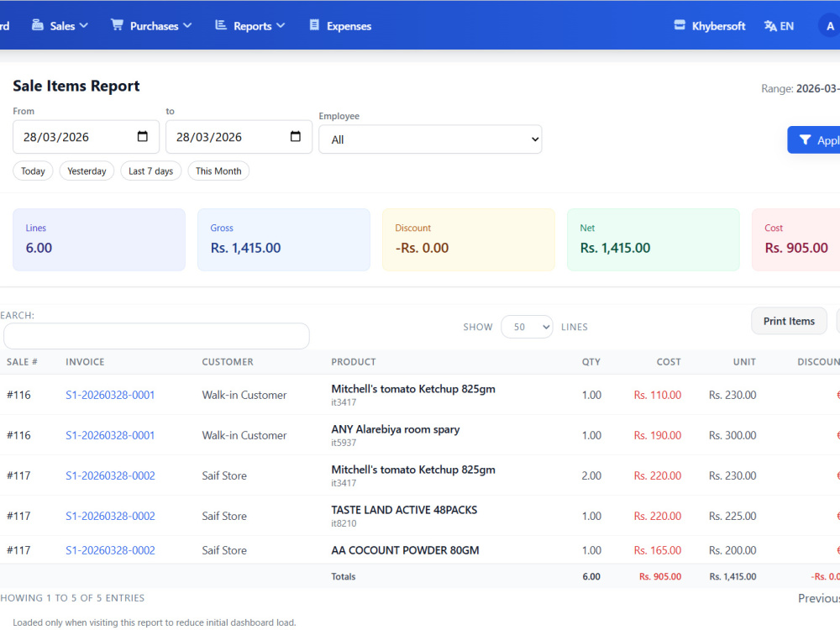This screenshot has height=630, width=840.
Task: Click the Cost Rs. 905.00 card
Action: coord(796,239)
